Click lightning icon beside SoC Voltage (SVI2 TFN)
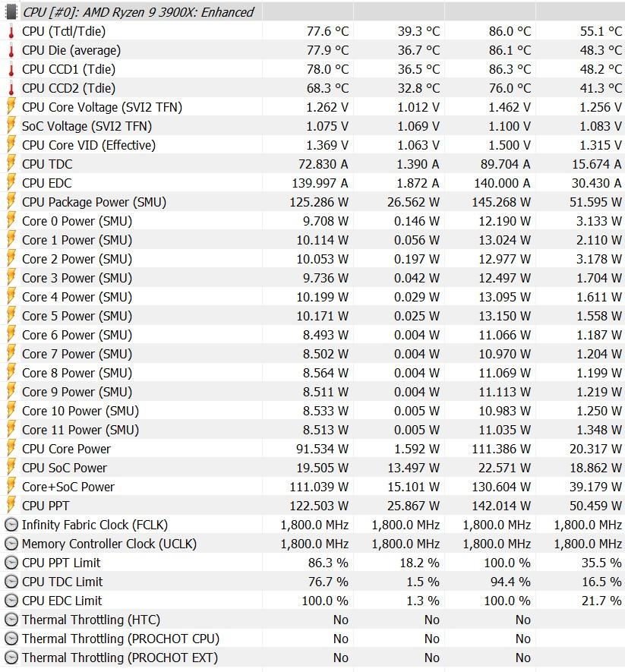This screenshot has width=625, height=672. point(11,126)
